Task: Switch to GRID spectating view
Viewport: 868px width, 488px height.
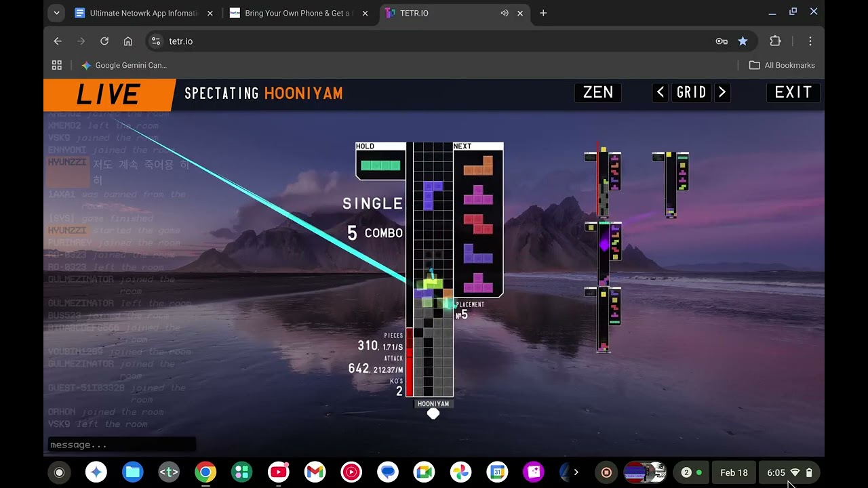Action: point(691,93)
